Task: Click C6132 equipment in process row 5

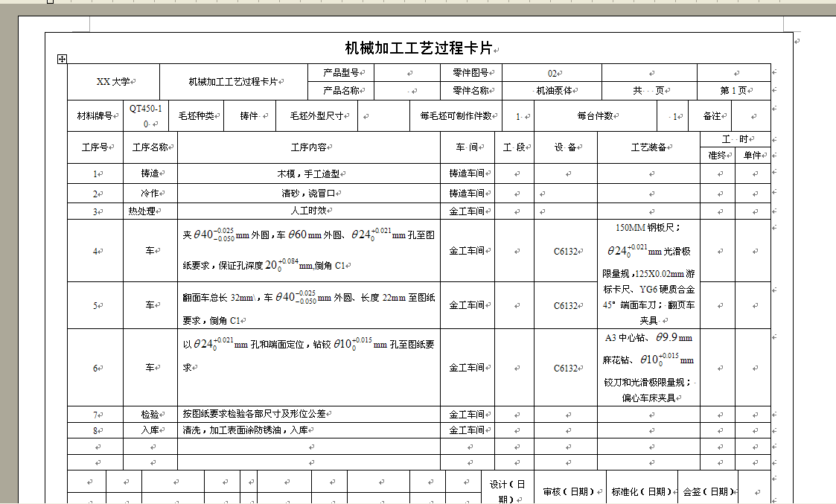Action: click(566, 305)
